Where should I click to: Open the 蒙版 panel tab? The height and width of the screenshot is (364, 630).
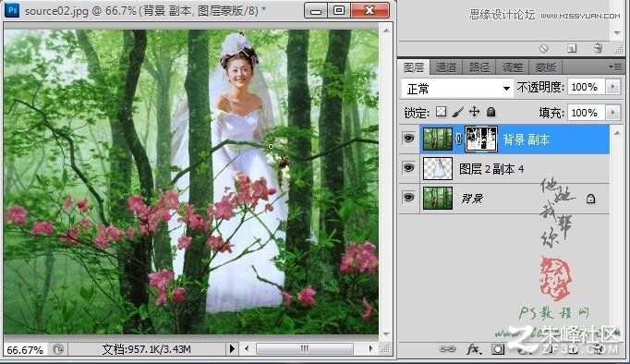(545, 67)
